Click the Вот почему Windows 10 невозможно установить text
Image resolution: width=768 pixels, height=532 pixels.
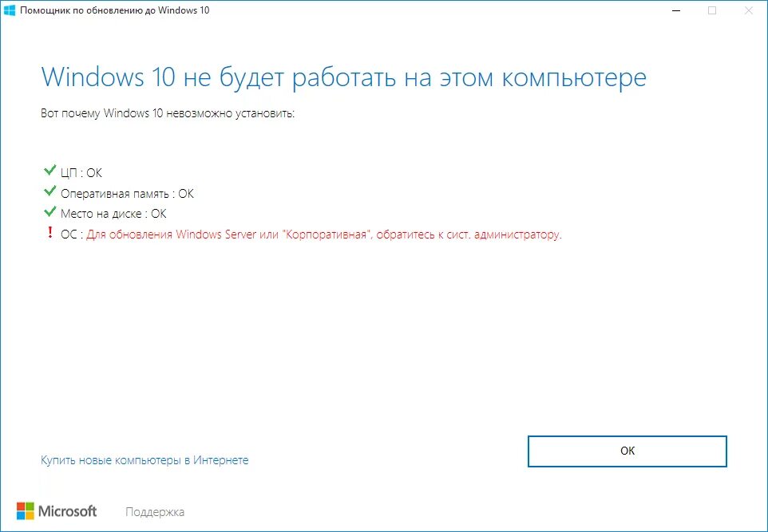tap(168, 113)
